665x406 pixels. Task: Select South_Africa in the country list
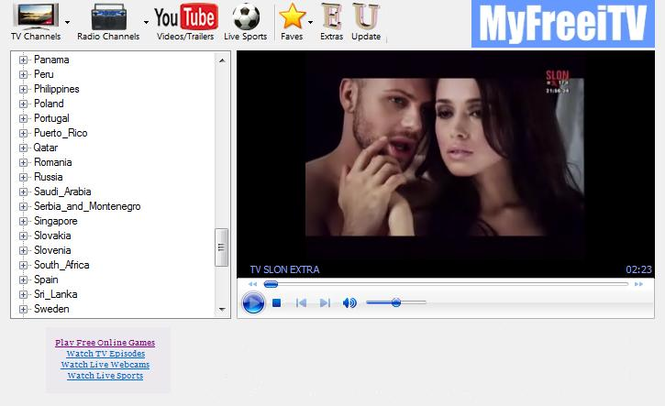[x=61, y=265]
